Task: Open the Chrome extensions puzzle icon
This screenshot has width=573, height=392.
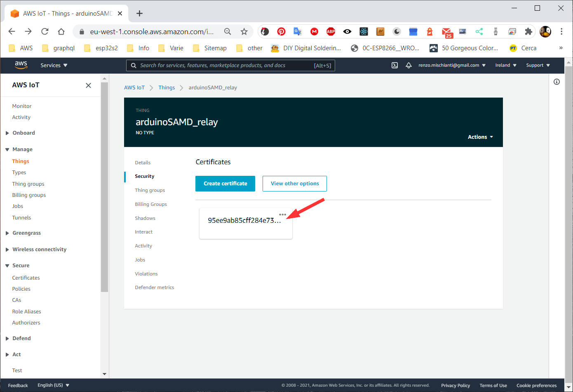Action: 528,32
